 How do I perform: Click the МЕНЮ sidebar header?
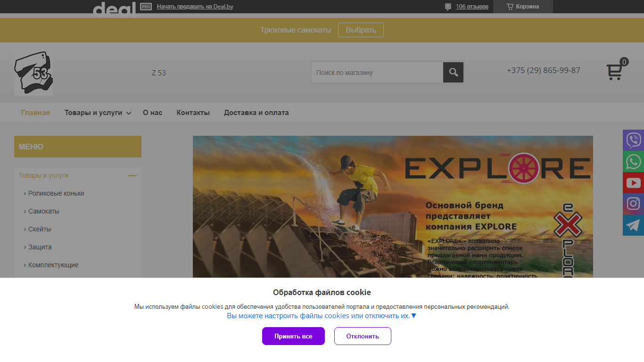point(78,147)
